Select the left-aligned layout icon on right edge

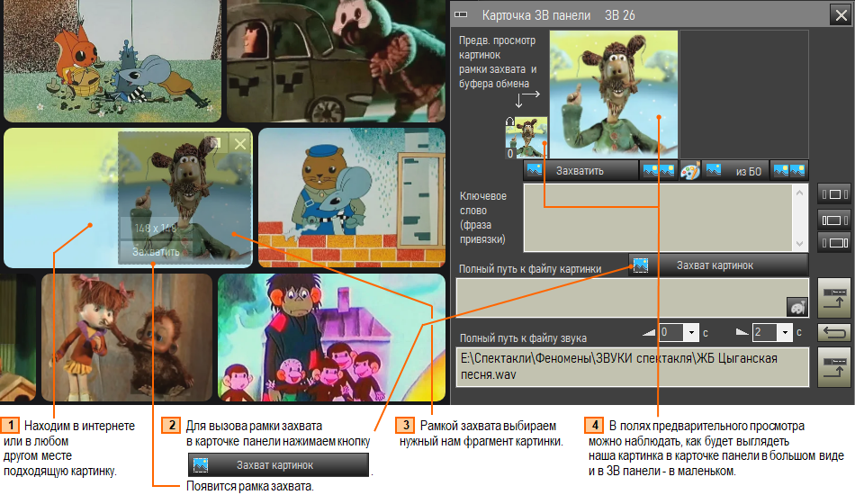833,220
